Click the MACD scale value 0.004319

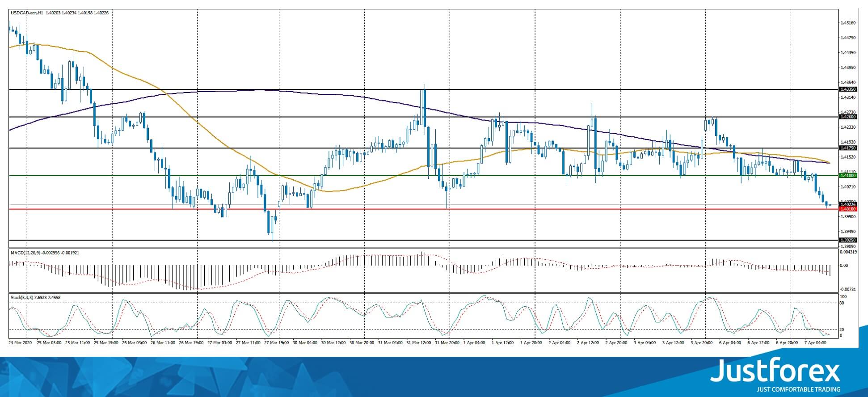pos(848,252)
